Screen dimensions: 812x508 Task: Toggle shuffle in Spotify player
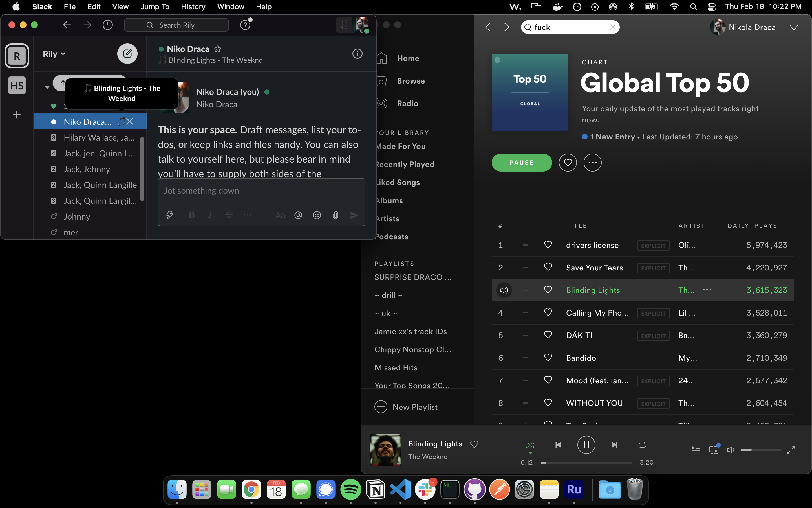(x=530, y=445)
